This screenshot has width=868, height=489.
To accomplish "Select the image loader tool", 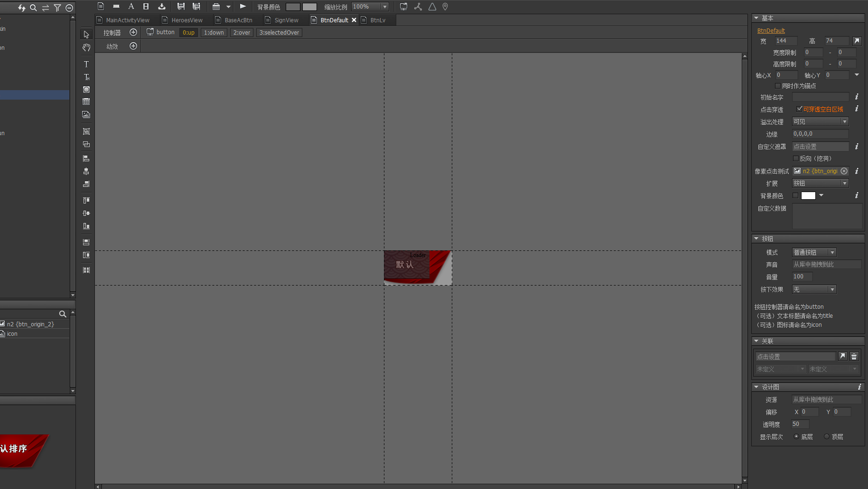I will (x=86, y=114).
